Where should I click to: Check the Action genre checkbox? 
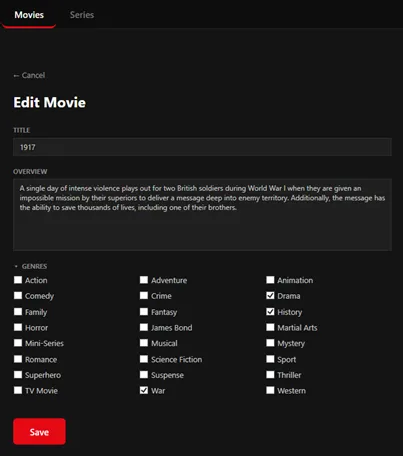(18, 280)
